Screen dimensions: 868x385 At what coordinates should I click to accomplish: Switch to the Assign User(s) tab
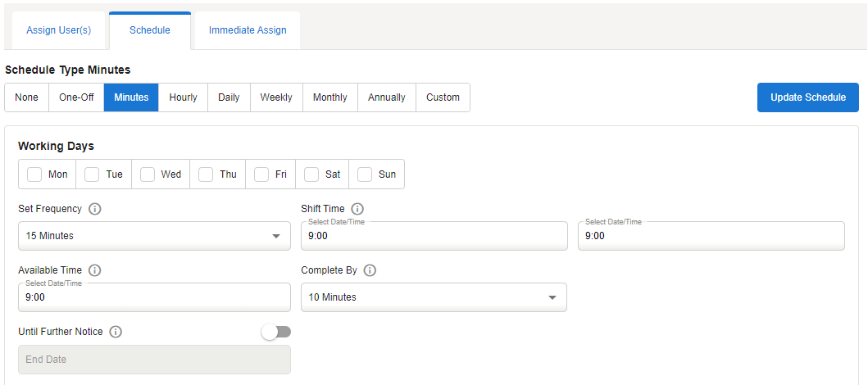59,30
